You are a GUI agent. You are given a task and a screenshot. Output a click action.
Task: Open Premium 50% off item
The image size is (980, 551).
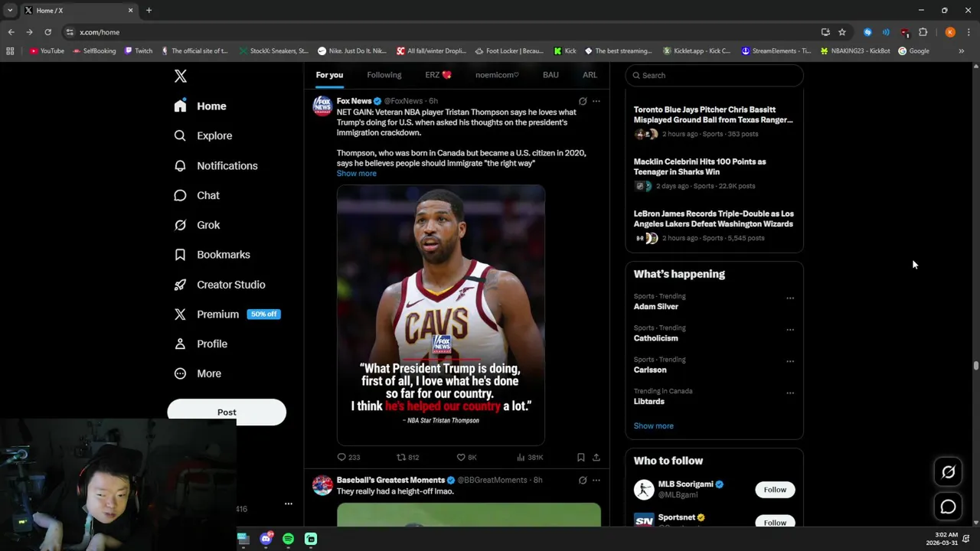227,314
